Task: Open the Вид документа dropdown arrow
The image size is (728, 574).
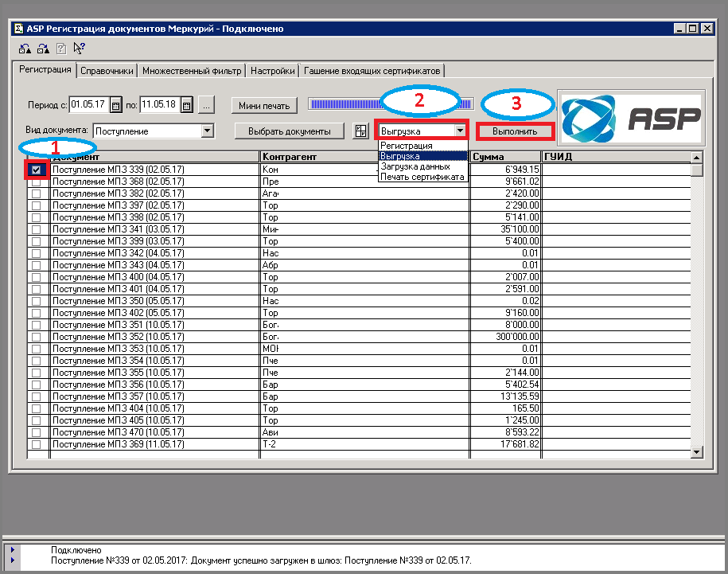Action: [x=207, y=131]
